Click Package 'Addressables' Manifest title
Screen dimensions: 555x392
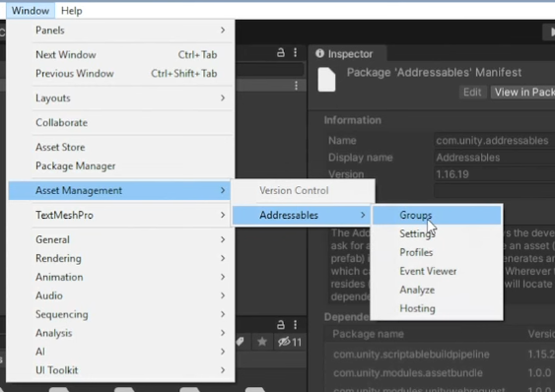[x=434, y=73]
